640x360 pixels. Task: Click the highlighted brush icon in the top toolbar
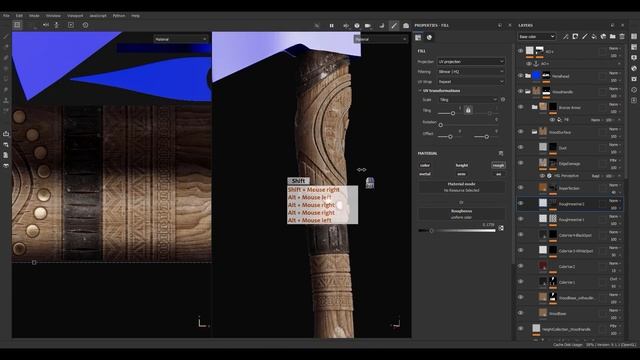click(x=394, y=25)
